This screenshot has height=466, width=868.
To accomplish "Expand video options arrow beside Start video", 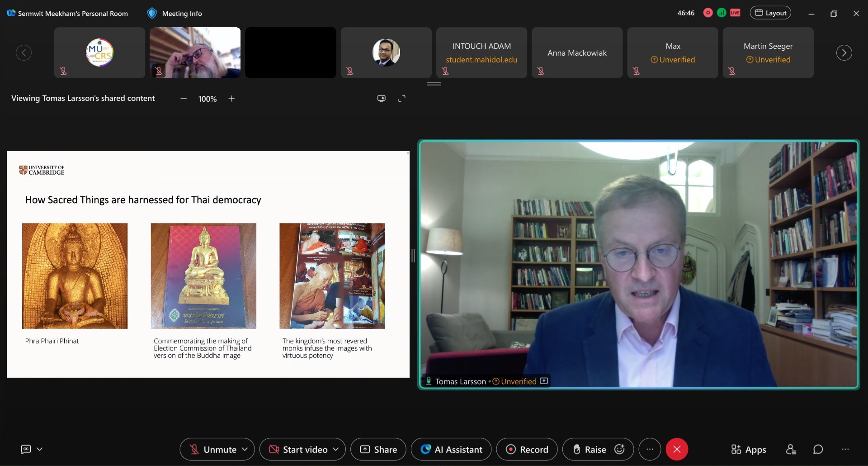I will click(x=336, y=449).
